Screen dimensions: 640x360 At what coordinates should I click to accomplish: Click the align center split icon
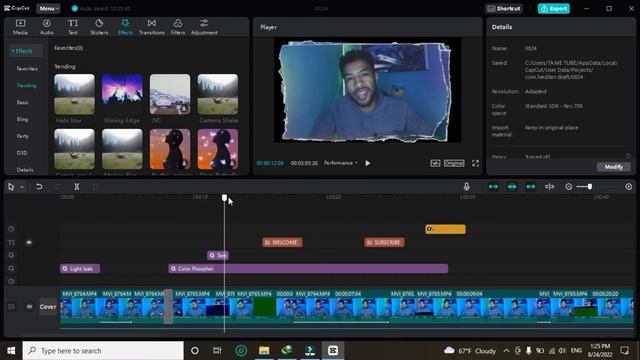point(549,187)
